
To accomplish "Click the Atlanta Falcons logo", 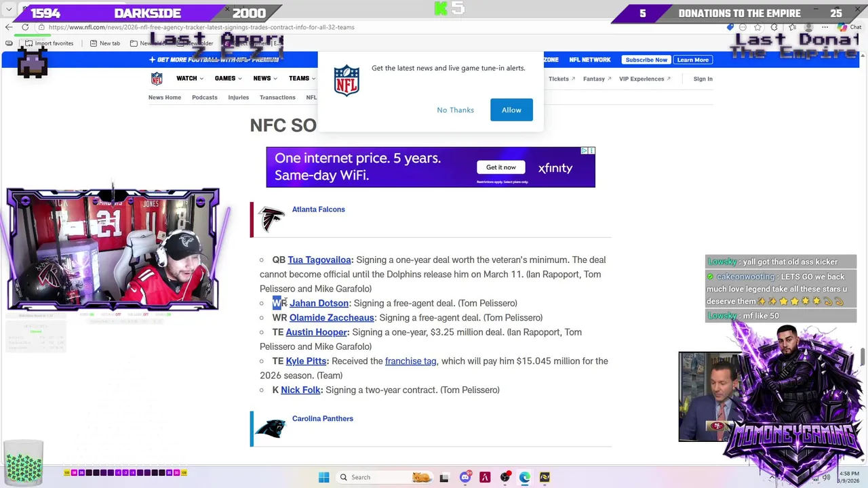I will [x=272, y=219].
